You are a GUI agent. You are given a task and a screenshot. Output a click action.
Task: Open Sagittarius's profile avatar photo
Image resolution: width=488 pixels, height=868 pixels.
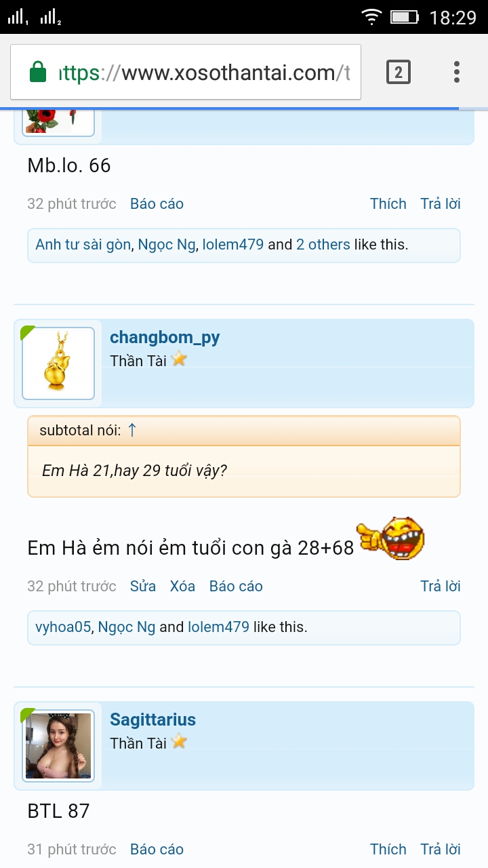point(58,746)
